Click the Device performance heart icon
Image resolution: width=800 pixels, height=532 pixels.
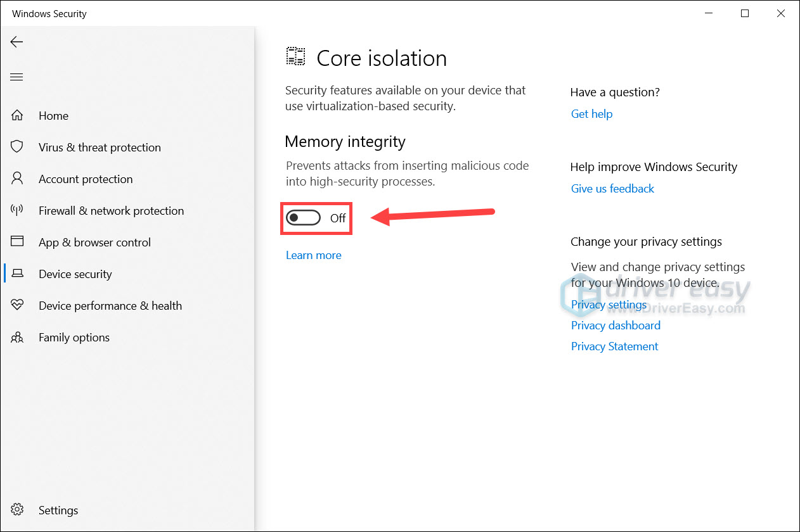17,305
